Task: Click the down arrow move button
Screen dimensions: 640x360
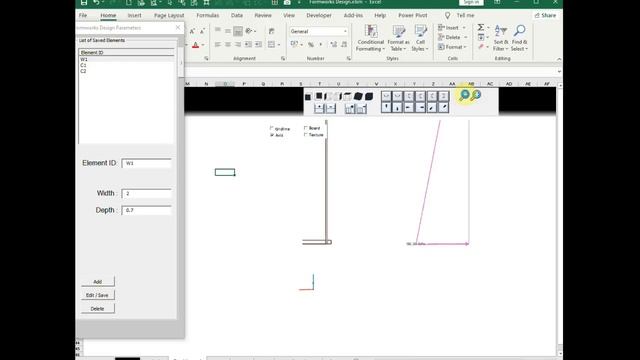Action: 398,107
